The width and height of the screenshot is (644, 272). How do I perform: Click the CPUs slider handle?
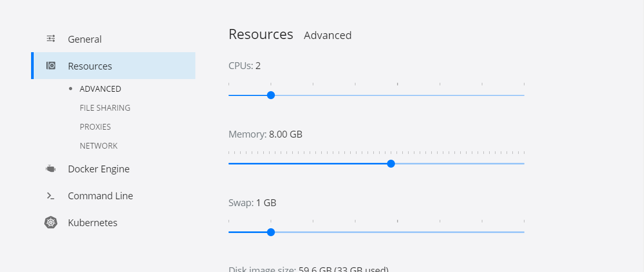(x=271, y=95)
